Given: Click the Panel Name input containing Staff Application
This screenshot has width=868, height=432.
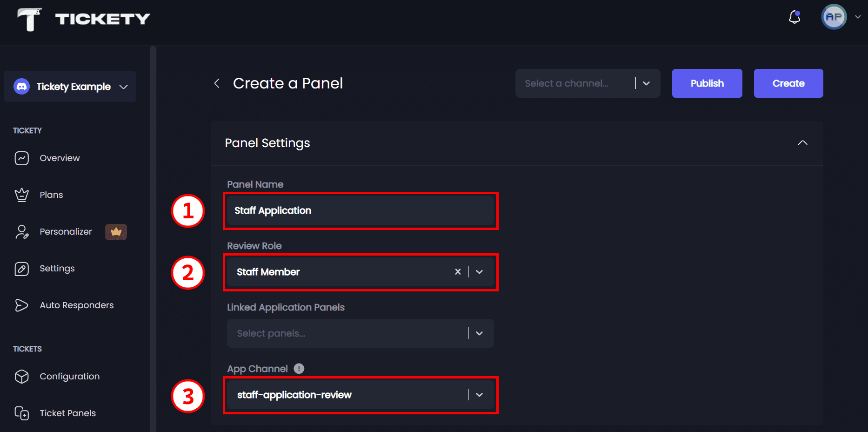Looking at the screenshot, I should click(x=361, y=210).
